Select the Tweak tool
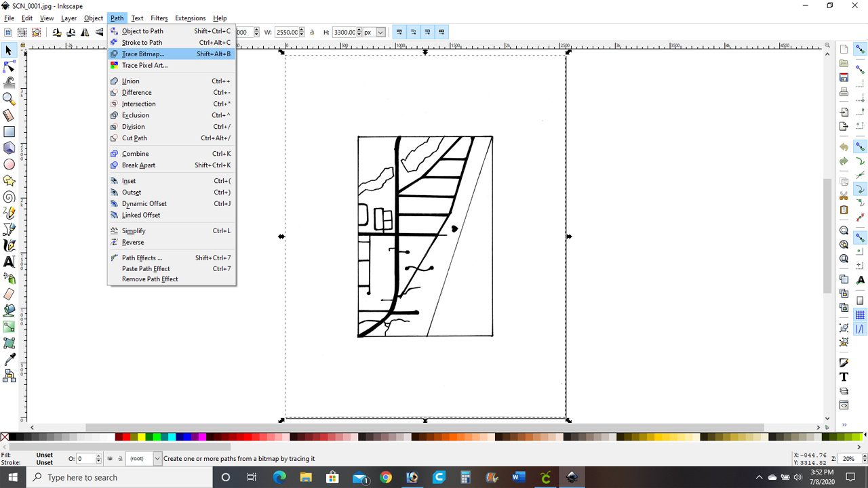This screenshot has height=488, width=868. point(9,83)
